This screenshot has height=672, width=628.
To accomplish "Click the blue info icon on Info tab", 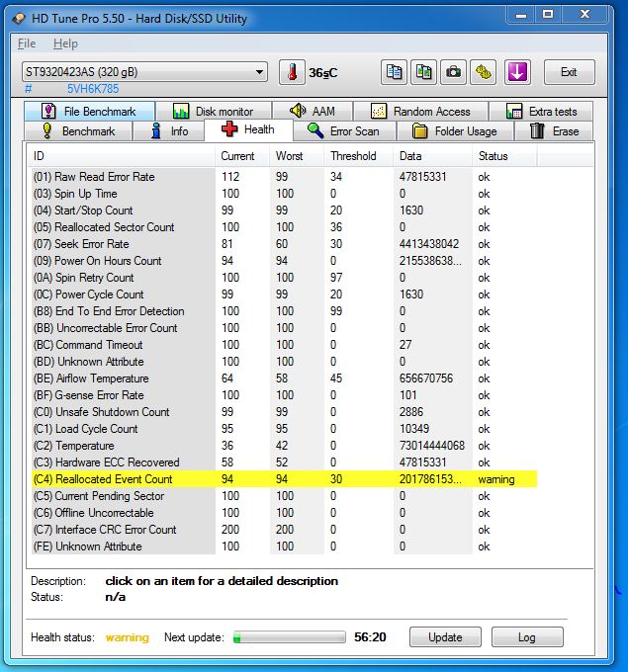I will coord(156,130).
